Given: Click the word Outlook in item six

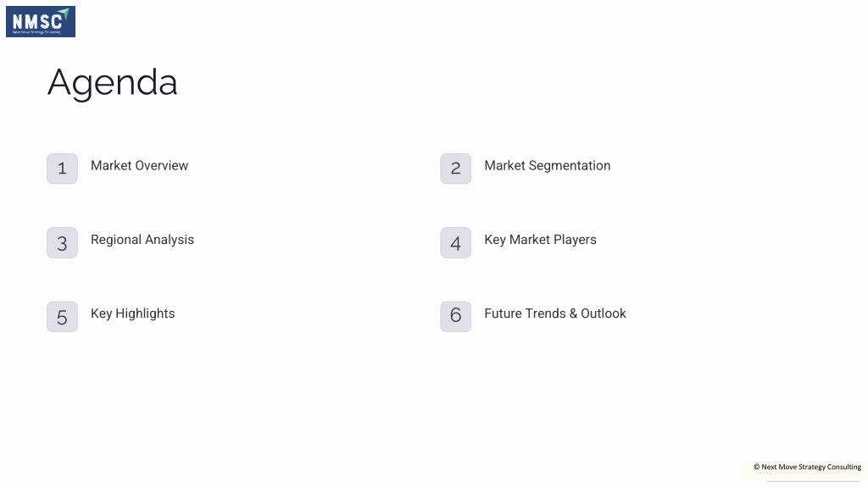Looking at the screenshot, I should [604, 313].
